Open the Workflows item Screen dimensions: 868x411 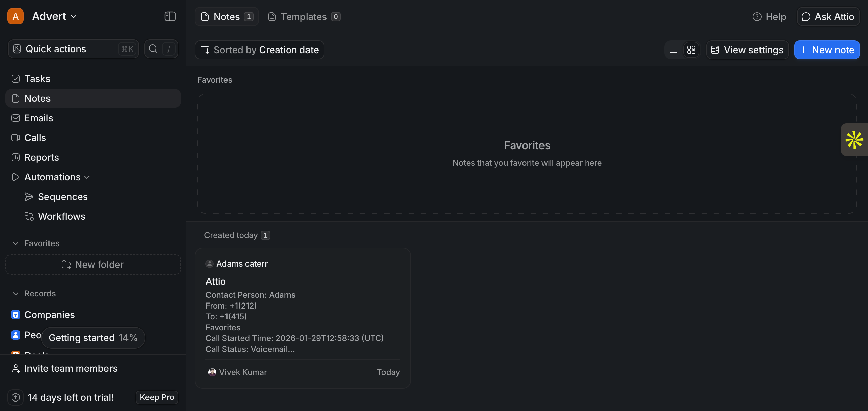coord(61,216)
